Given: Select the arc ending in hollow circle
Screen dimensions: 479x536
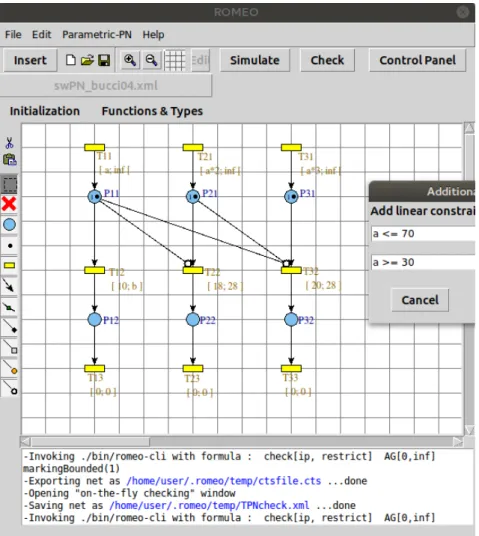Looking at the screenshot, I should (10, 388).
